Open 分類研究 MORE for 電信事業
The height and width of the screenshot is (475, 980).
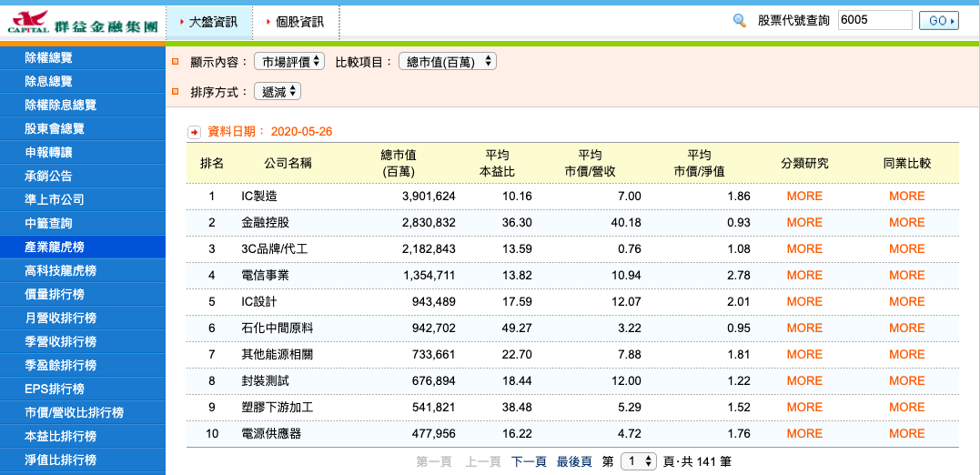click(804, 275)
